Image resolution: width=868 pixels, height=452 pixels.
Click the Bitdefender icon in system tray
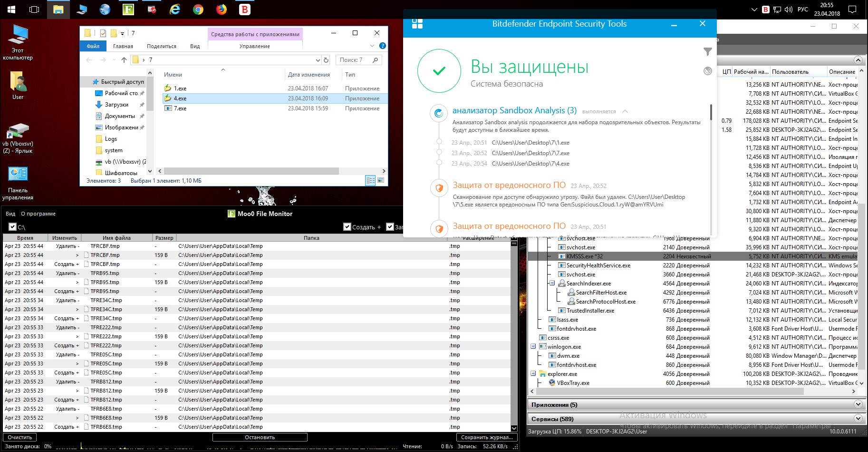coord(766,10)
